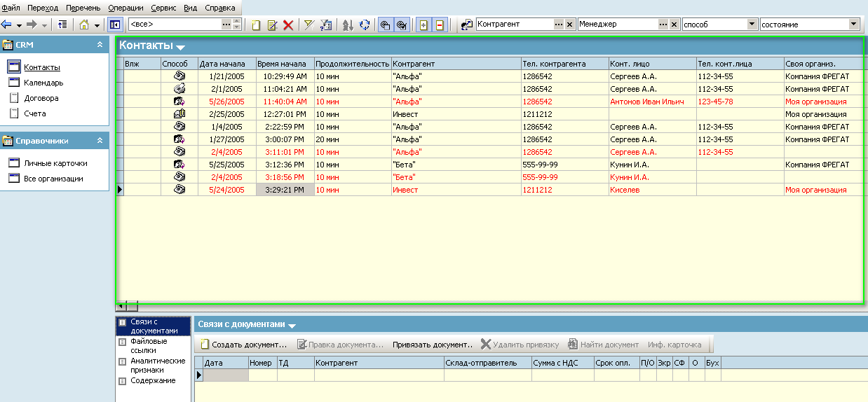868x402 pixels.
Task: Open the способ dropdown
Action: [752, 24]
